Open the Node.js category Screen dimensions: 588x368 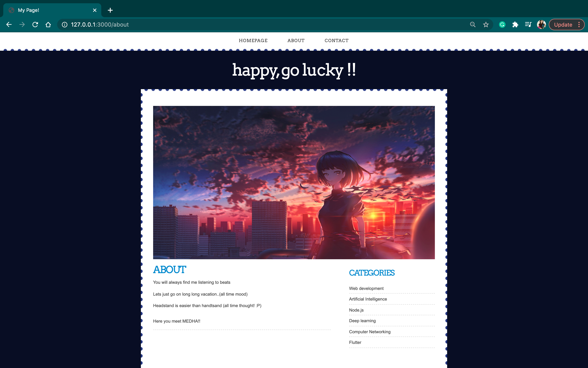[x=356, y=310]
